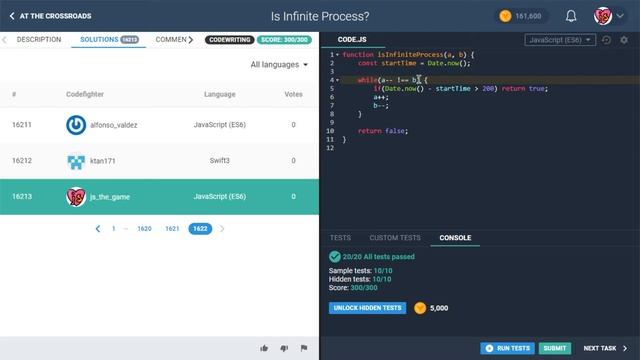Switch to the Tests tab
640x360 pixels.
click(340, 238)
